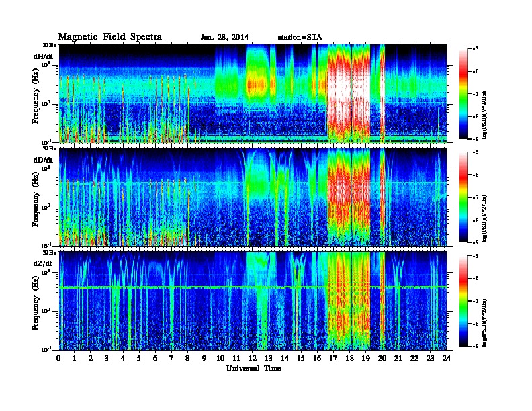Click hour tick '3' on time axis
The width and height of the screenshot is (532, 411).
tap(107, 359)
